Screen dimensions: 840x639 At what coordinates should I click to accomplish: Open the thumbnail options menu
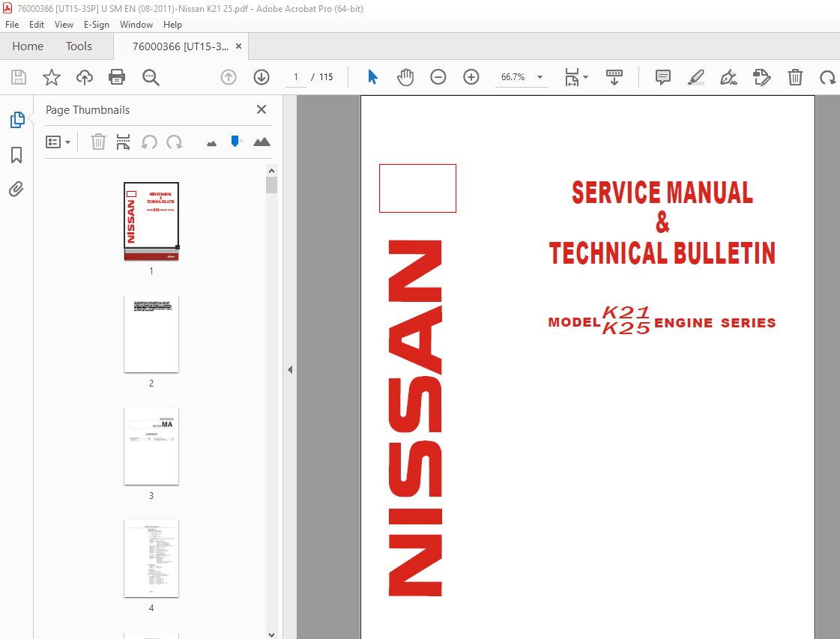pos(58,142)
